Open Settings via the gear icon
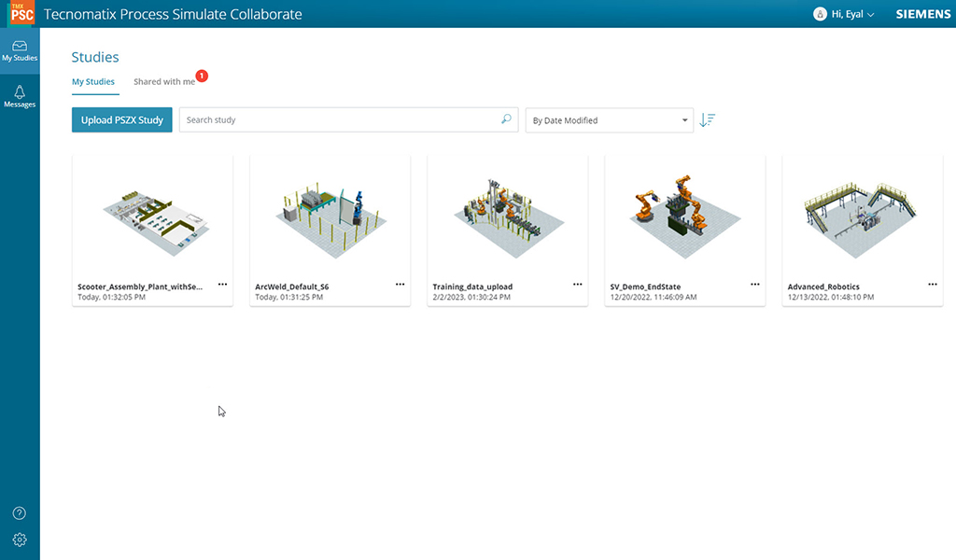956x560 pixels. click(x=20, y=539)
